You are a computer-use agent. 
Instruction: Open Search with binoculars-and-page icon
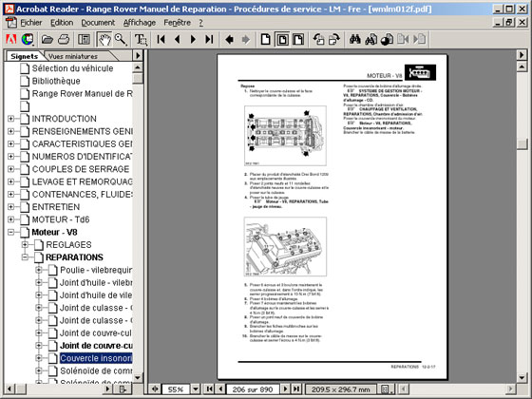370,40
